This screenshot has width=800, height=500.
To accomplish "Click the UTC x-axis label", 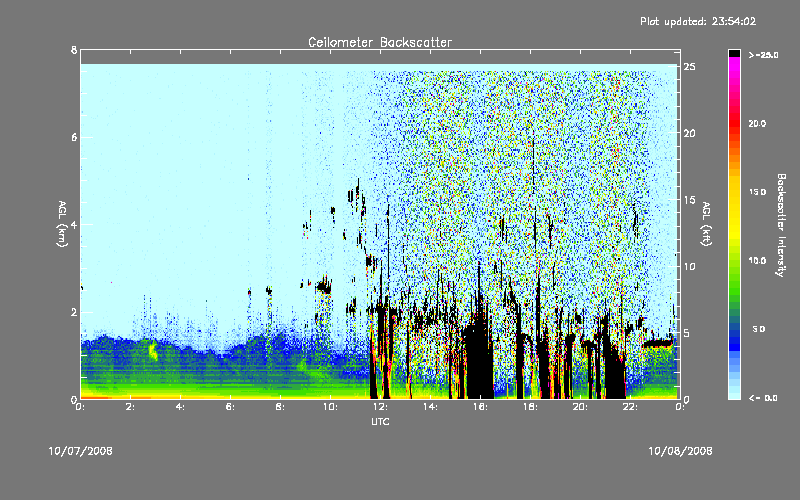I will (380, 421).
